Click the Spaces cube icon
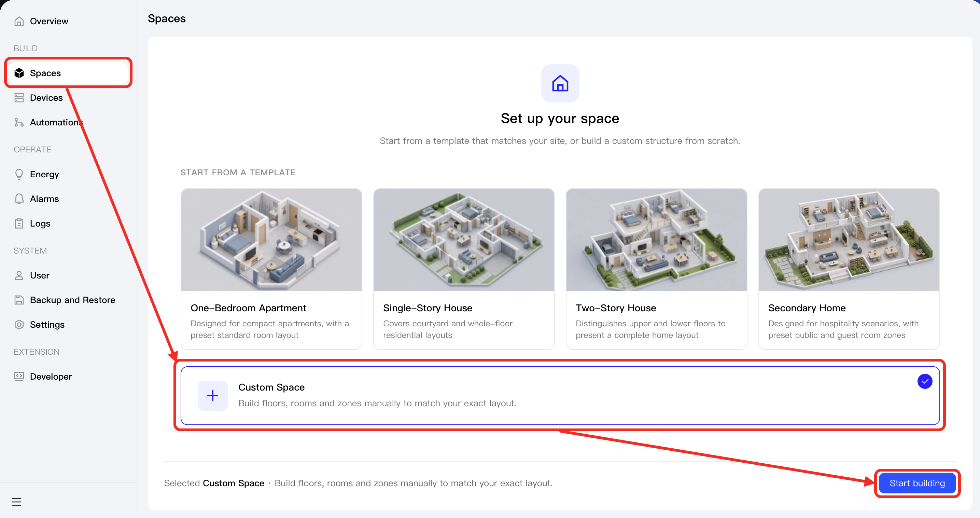The height and width of the screenshot is (518, 980). coord(19,73)
